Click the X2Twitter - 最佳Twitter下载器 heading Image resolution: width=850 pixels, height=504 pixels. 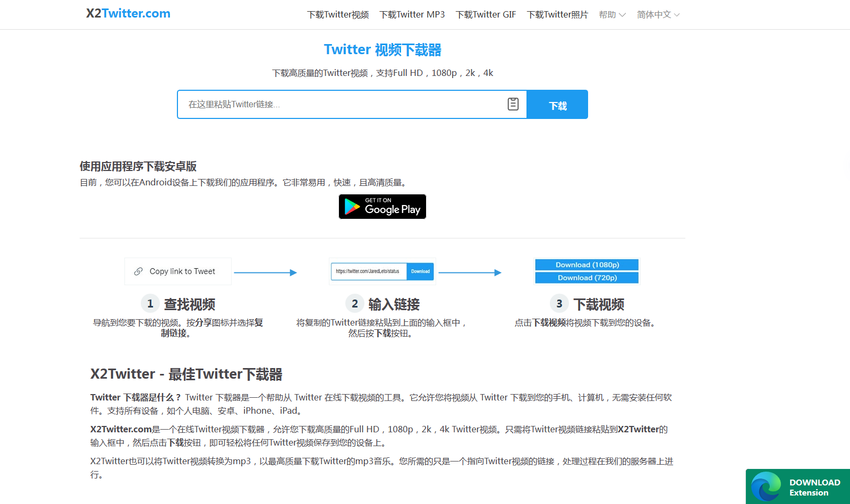[x=186, y=374]
